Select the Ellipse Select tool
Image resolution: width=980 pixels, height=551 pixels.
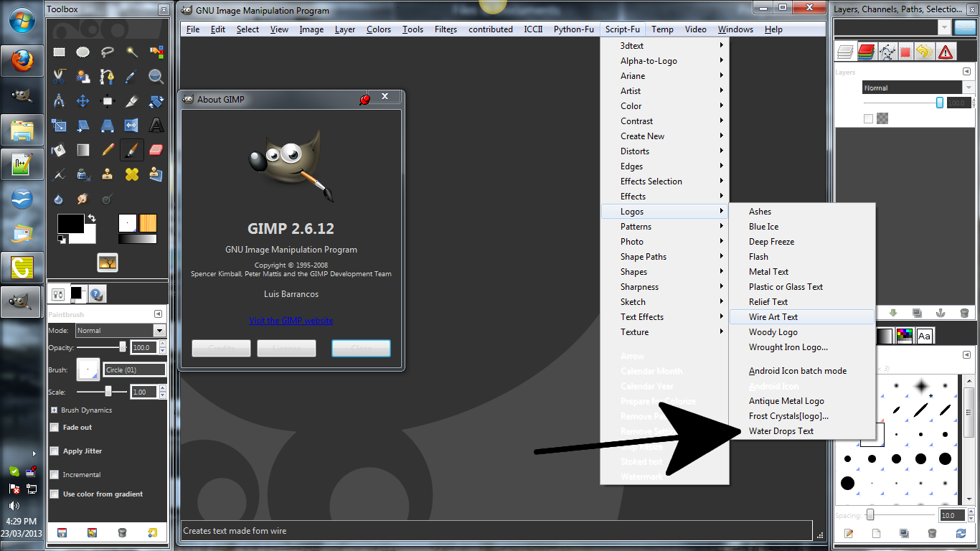(83, 52)
